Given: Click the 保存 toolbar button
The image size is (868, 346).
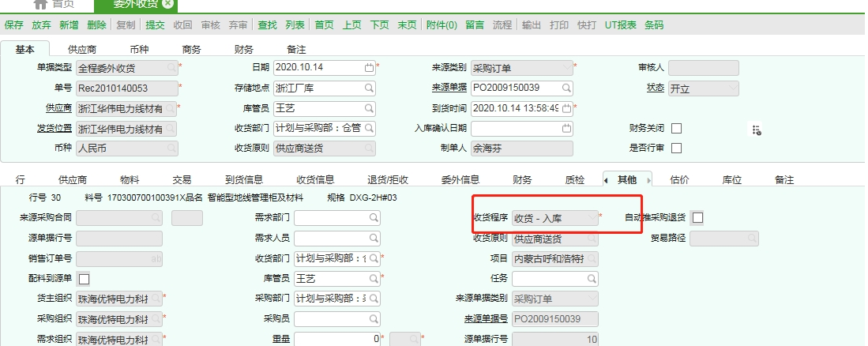Looking at the screenshot, I should tap(13, 25).
